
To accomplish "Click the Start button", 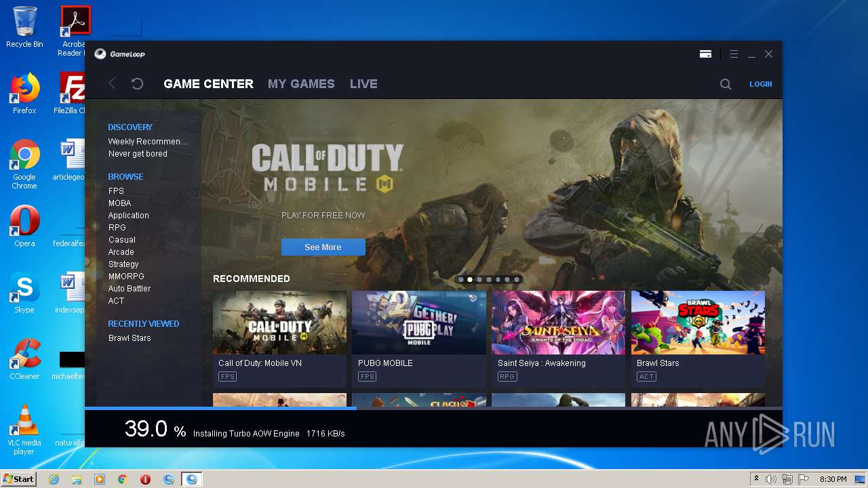I will [x=18, y=479].
